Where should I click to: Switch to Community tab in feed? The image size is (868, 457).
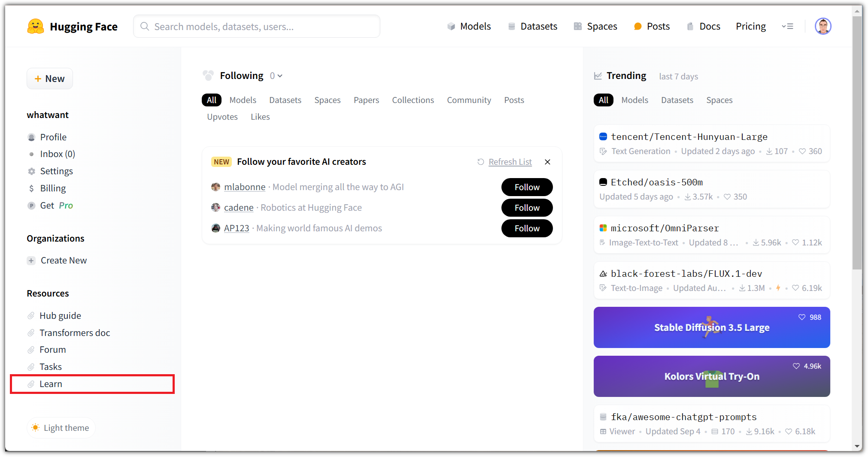click(x=469, y=100)
